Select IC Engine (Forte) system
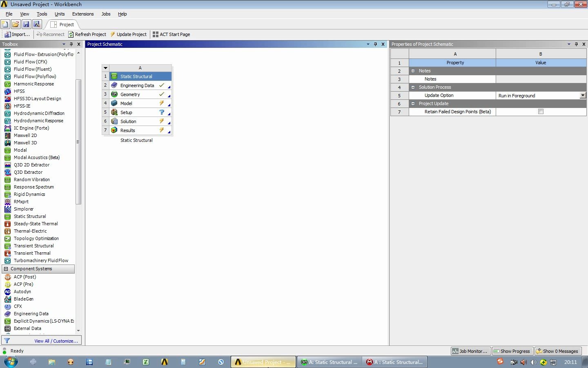The width and height of the screenshot is (588, 368). click(x=31, y=128)
